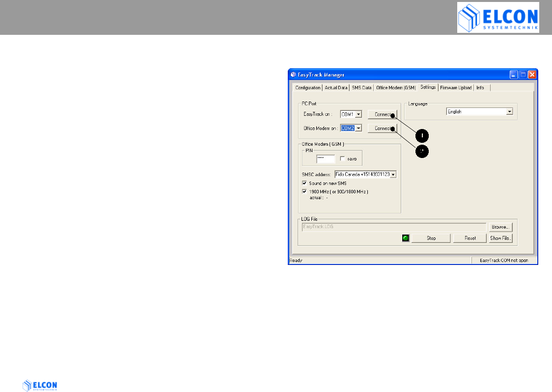Maximize the EasyTrack Manager window
Viewport: 552px width, 392px height.
(523, 75)
